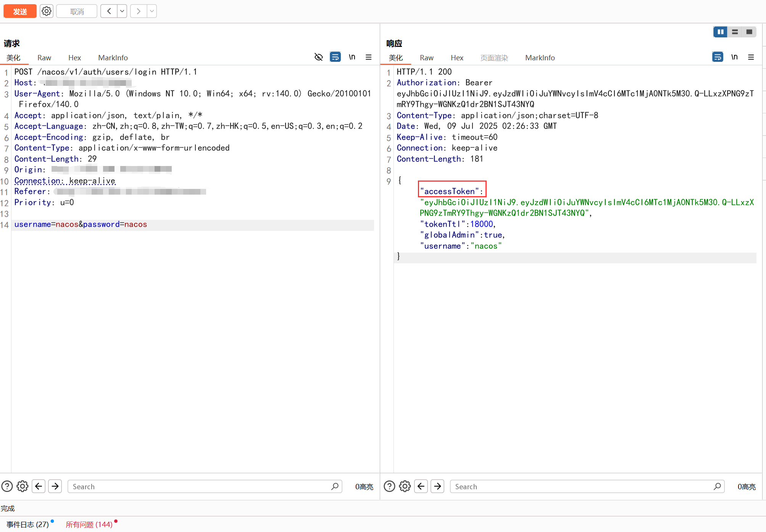
Task: Select combined tabs layout icon
Action: click(x=749, y=32)
